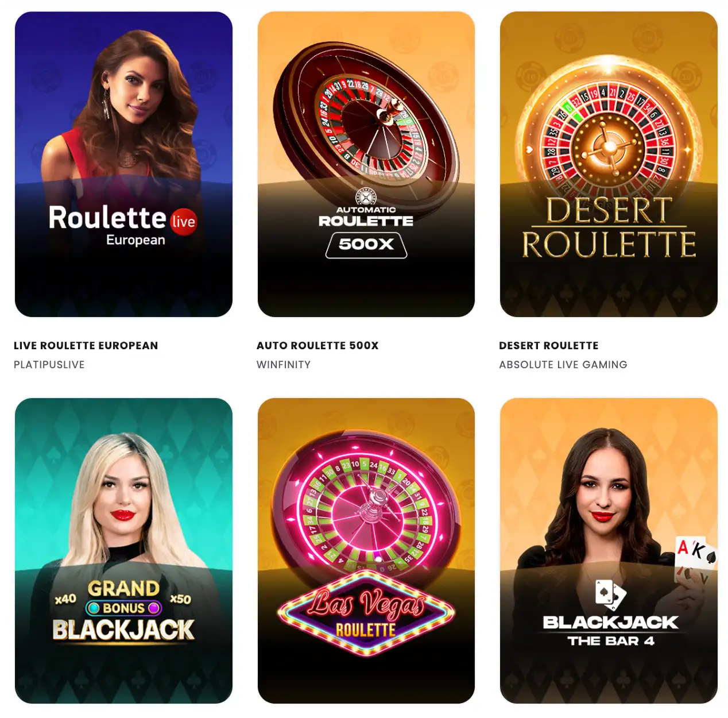Open the Automatic Roulette 500X thumbnail
Screen dimensions: 728x718
[x=366, y=164]
